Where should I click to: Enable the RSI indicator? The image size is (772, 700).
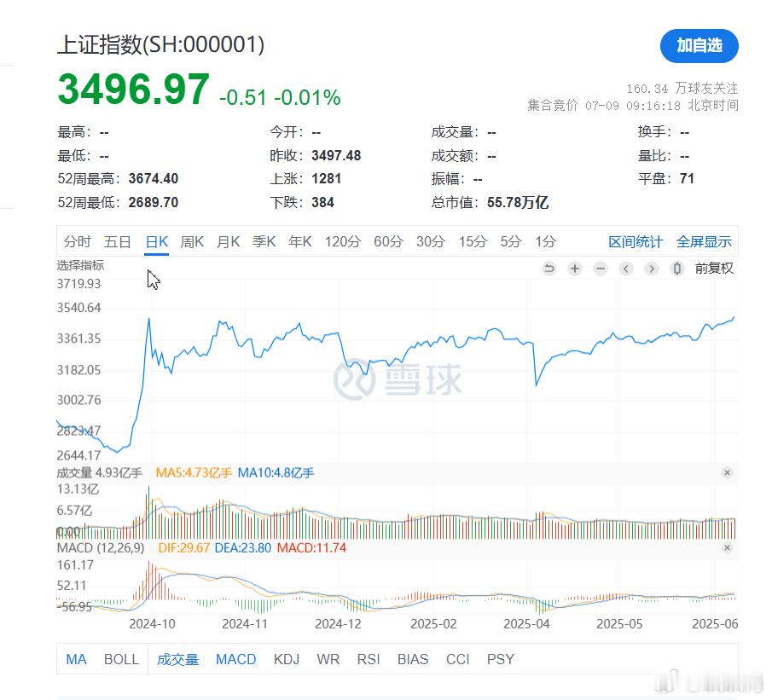pyautogui.click(x=369, y=659)
